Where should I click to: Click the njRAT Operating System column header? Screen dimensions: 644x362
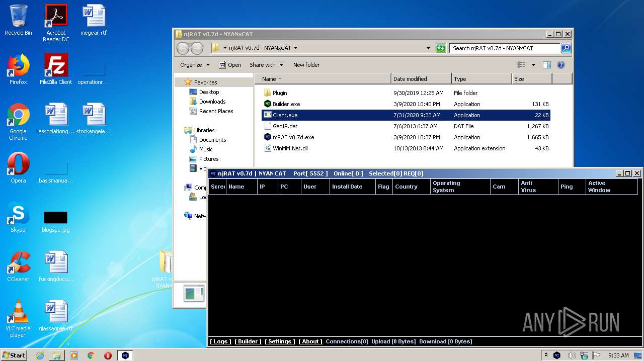460,187
